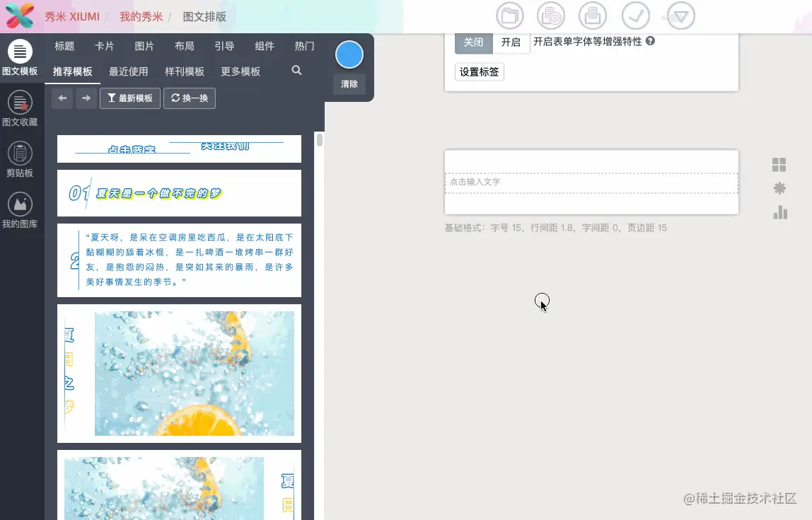Click the Xiumi colorful logo icon

click(20, 16)
